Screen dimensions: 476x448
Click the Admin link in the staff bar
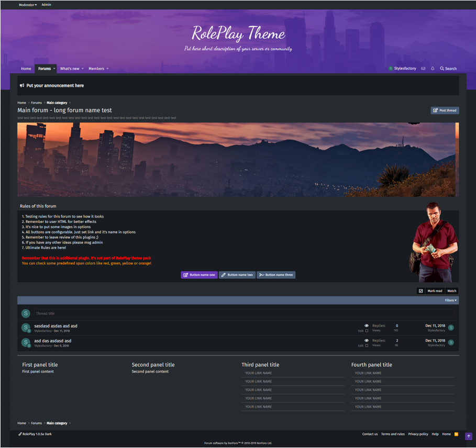pos(46,5)
